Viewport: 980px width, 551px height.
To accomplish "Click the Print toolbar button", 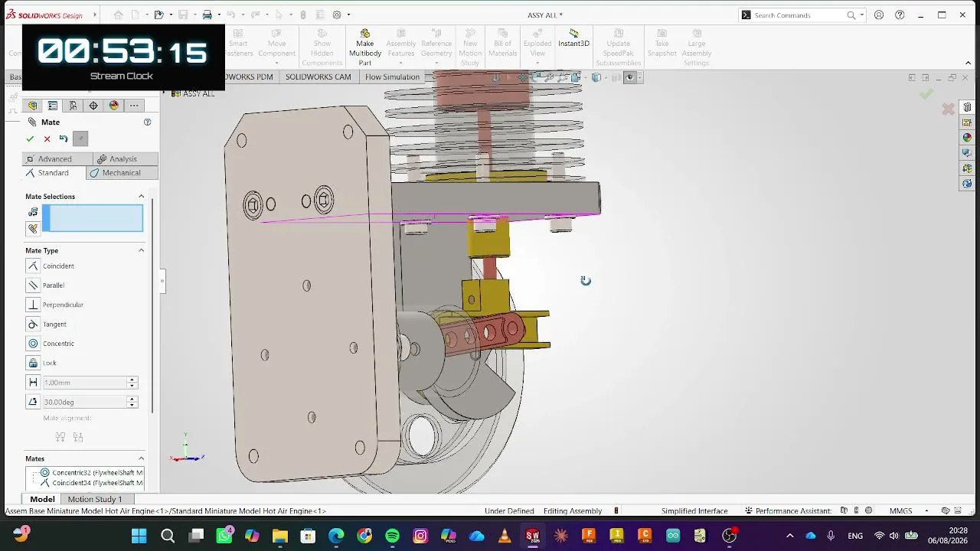I will pos(207,15).
